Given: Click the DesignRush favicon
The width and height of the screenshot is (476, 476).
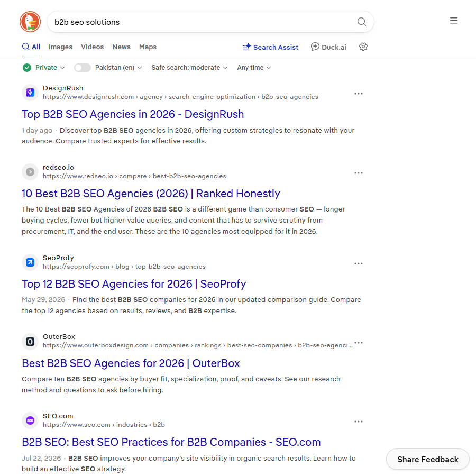Looking at the screenshot, I should tap(30, 92).
